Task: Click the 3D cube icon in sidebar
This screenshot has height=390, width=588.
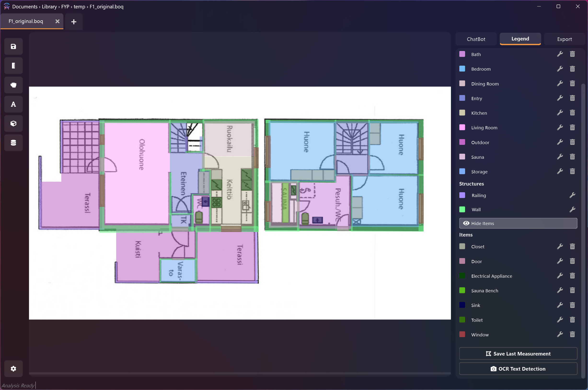Action: (13, 123)
